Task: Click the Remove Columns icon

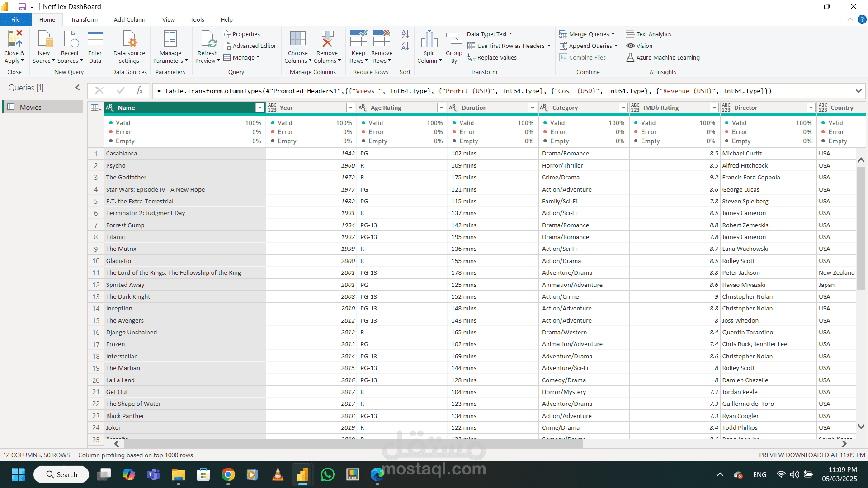Action: tap(327, 39)
